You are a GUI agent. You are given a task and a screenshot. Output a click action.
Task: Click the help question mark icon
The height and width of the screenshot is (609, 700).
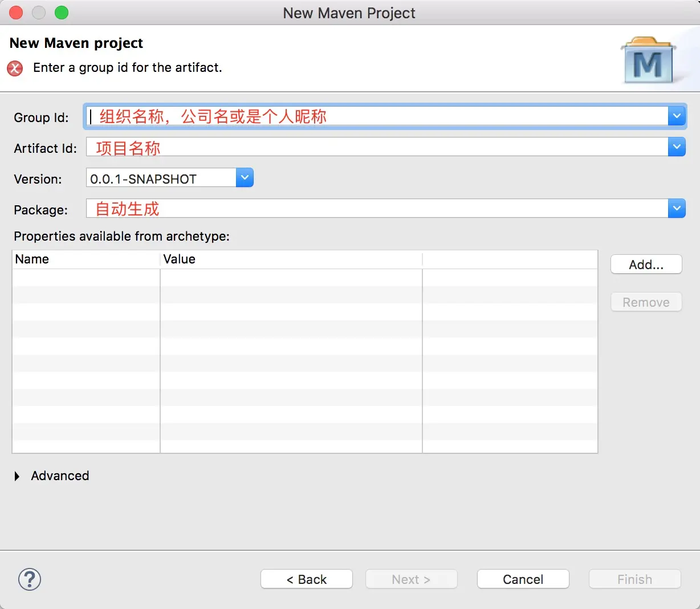point(30,579)
